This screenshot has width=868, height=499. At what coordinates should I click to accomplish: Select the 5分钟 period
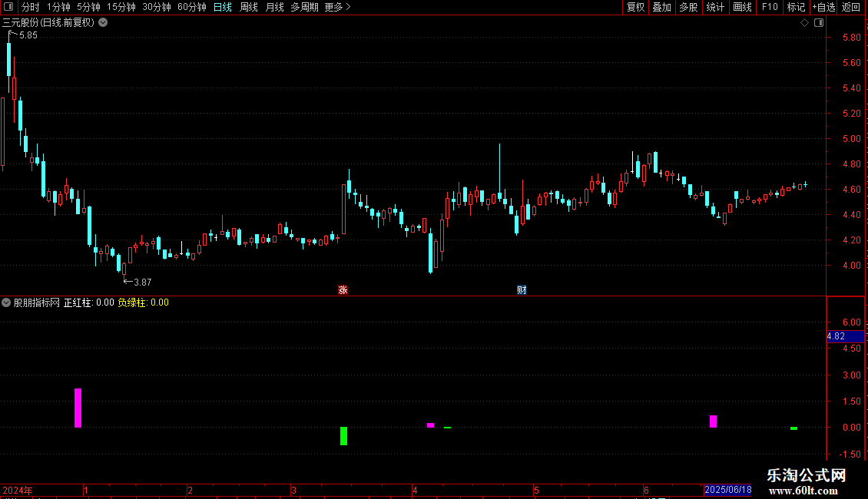coord(88,7)
